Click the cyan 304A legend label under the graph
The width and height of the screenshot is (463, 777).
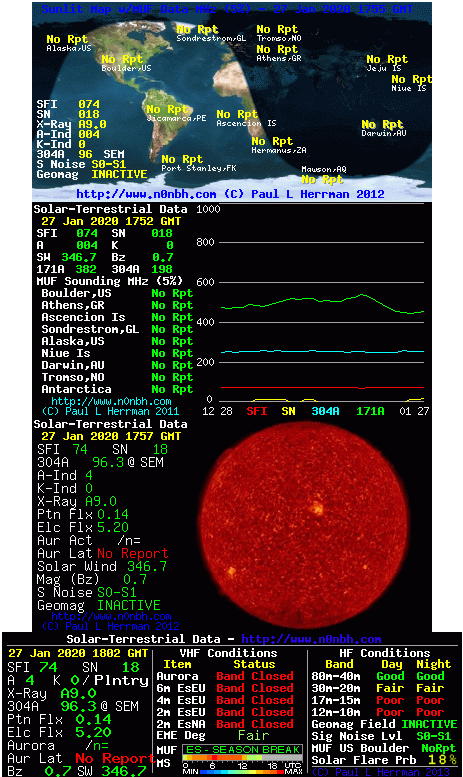(x=325, y=411)
